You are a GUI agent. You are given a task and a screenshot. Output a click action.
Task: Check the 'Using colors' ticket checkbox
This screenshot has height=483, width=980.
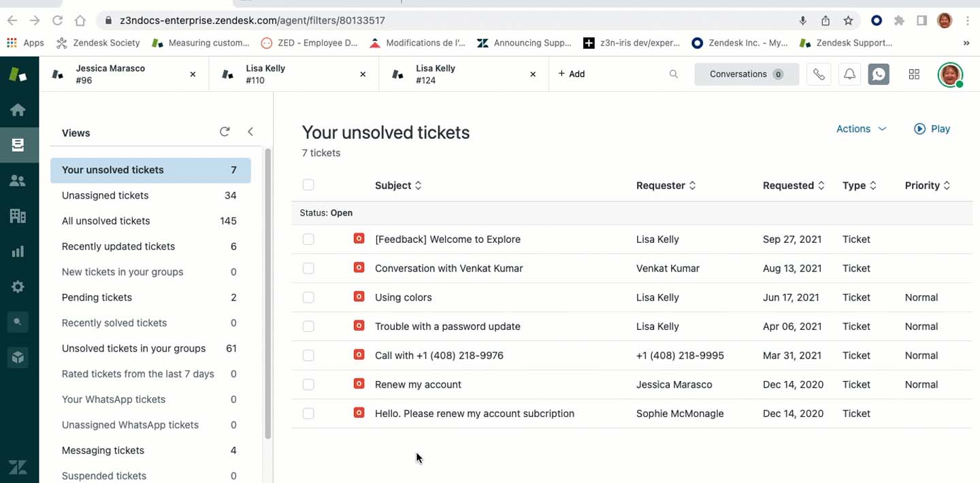click(308, 297)
